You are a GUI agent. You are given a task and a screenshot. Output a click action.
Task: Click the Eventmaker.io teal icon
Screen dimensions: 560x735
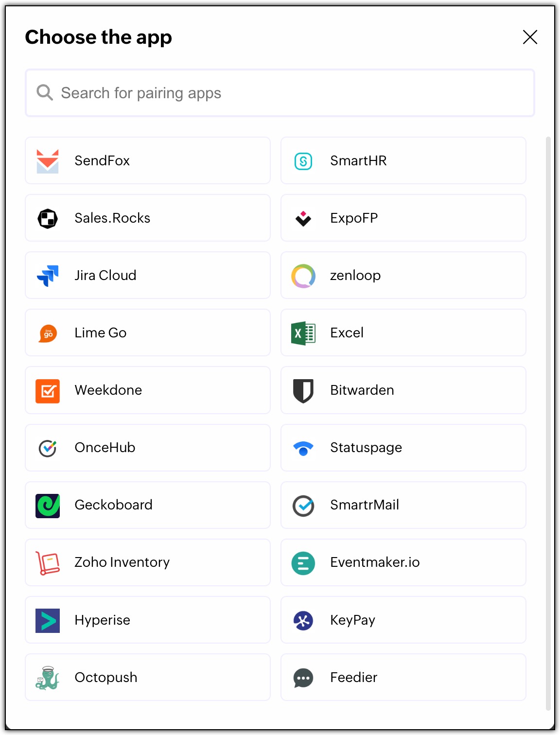[x=303, y=563]
